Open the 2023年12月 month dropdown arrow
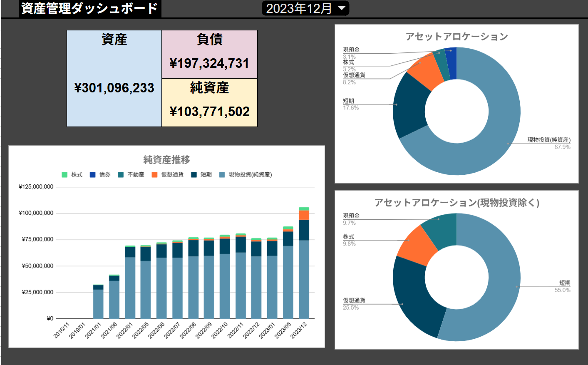588x365 pixels. [x=342, y=8]
